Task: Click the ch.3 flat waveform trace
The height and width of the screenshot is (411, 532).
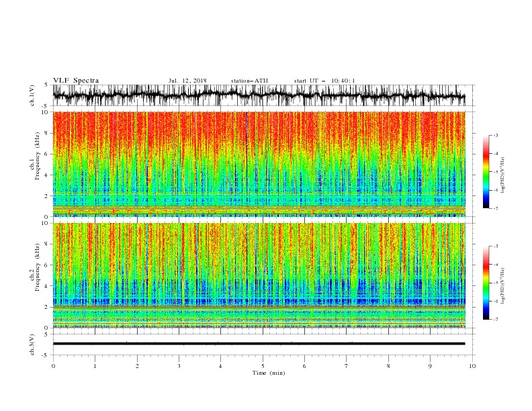Action: click(x=259, y=344)
